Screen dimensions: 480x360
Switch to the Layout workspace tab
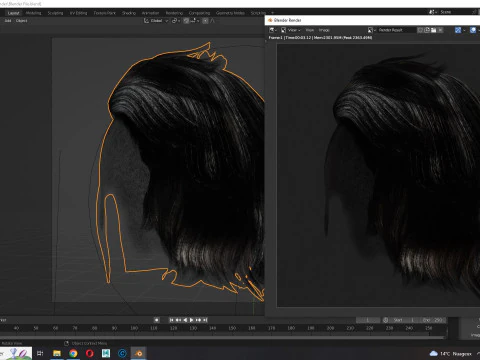[14, 13]
